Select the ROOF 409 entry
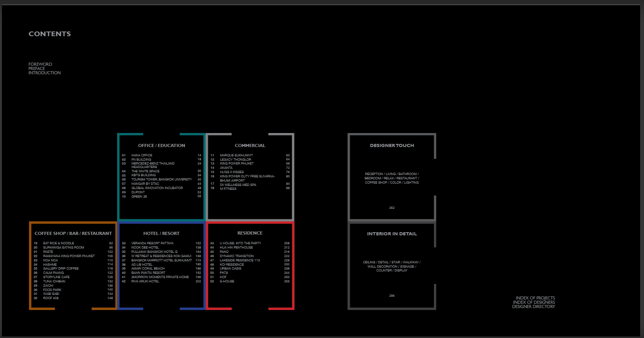The image size is (644, 338). point(51,298)
